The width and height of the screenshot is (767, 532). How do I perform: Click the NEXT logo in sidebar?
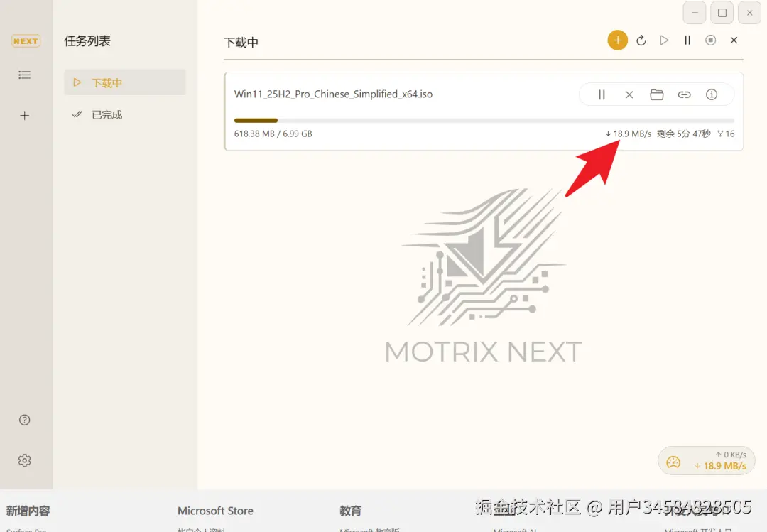point(26,41)
